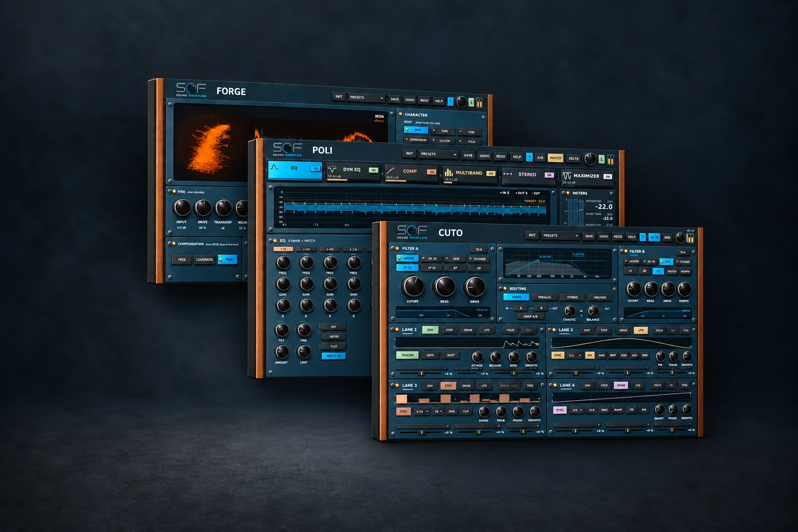The width and height of the screenshot is (798, 532).
Task: Toggle the DYN EQ ON switch in POLI
Action: tap(373, 170)
